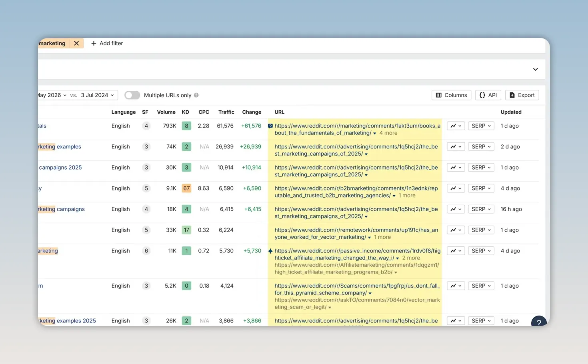Click the KD badge 17
The width and height of the screenshot is (588, 364).
pyautogui.click(x=186, y=230)
